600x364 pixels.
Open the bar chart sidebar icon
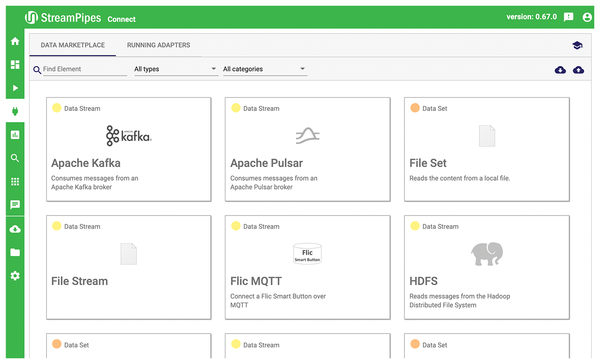point(15,135)
